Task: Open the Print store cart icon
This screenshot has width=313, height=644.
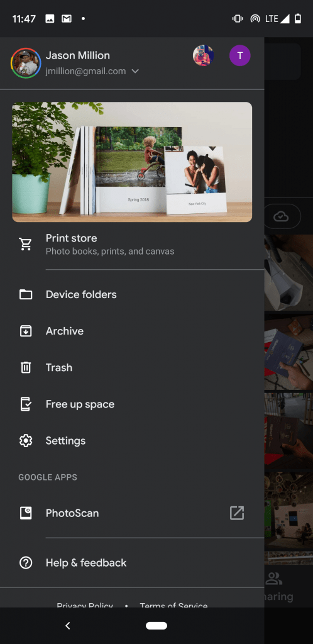Action: [x=25, y=244]
